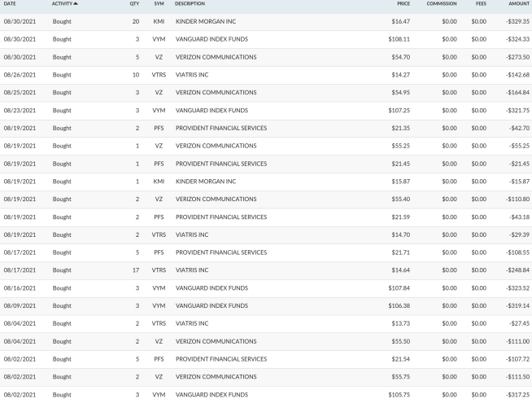
Task: Click amount -$319.14
Action: click(517, 305)
